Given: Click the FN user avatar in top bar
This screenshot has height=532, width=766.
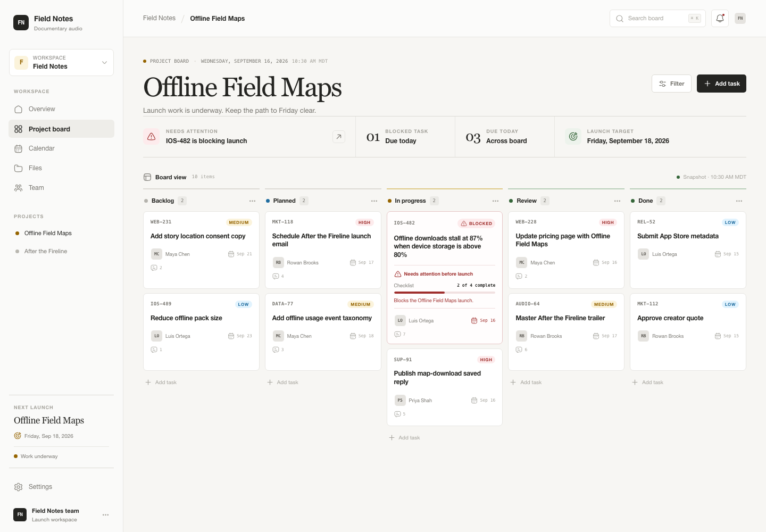Looking at the screenshot, I should 740,18.
